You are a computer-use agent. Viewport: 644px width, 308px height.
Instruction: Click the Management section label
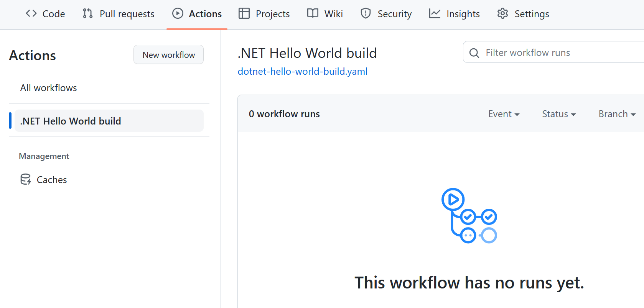(44, 156)
